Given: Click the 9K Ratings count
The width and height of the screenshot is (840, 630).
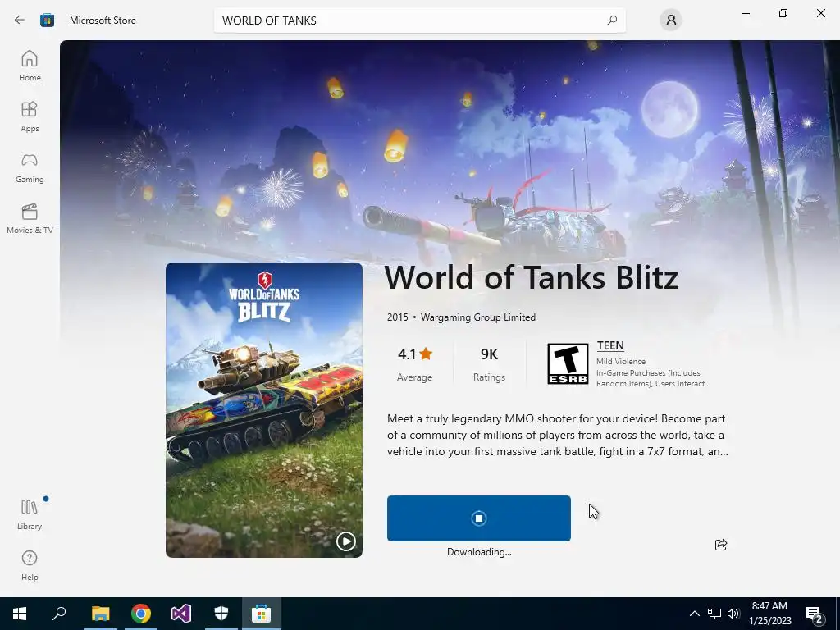Looking at the screenshot, I should [489, 364].
